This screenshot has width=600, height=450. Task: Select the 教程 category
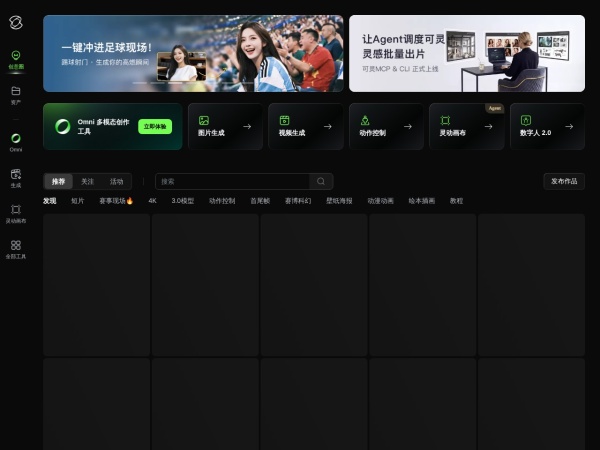[457, 201]
